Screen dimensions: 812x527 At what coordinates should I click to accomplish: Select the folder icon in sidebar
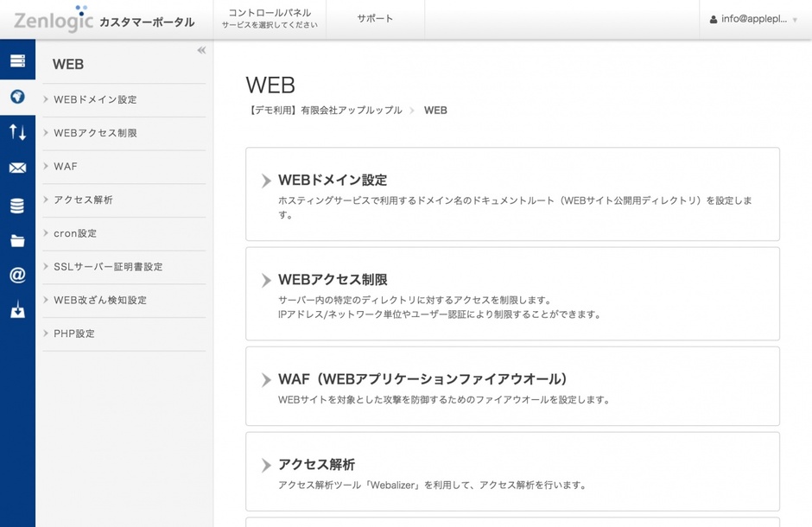pyautogui.click(x=17, y=241)
